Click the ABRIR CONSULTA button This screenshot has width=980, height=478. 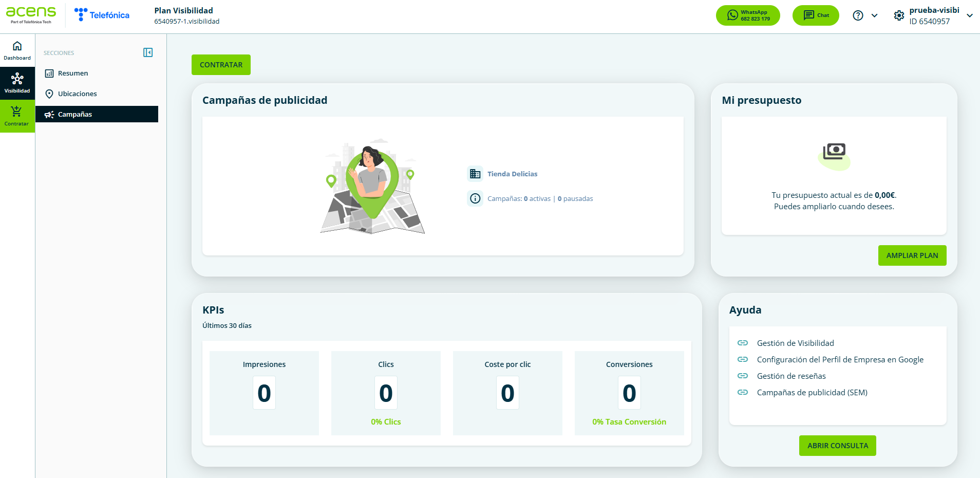(838, 446)
